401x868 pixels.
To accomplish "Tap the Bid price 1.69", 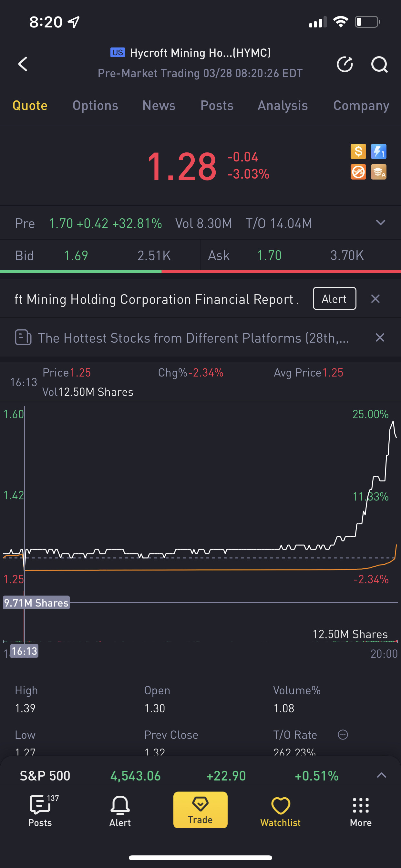I will [x=76, y=255].
